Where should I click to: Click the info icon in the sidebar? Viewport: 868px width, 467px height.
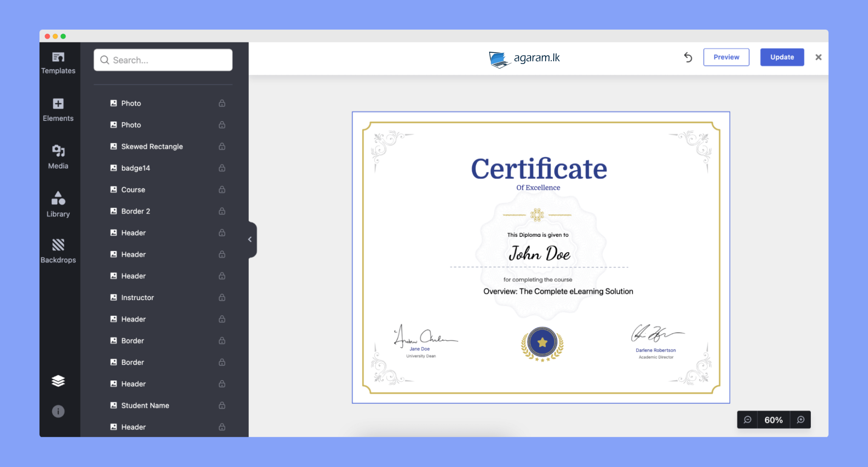coord(58,411)
